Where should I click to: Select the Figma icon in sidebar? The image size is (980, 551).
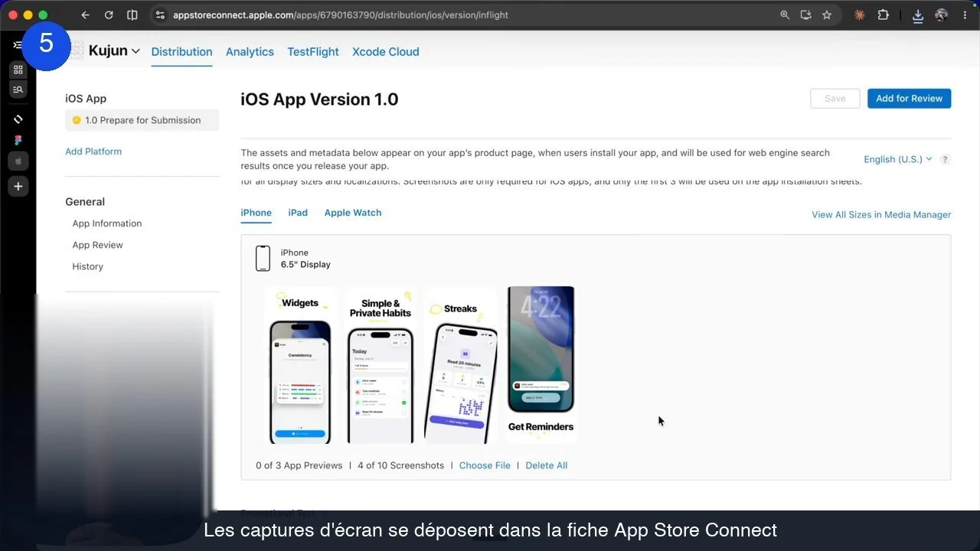coord(18,140)
